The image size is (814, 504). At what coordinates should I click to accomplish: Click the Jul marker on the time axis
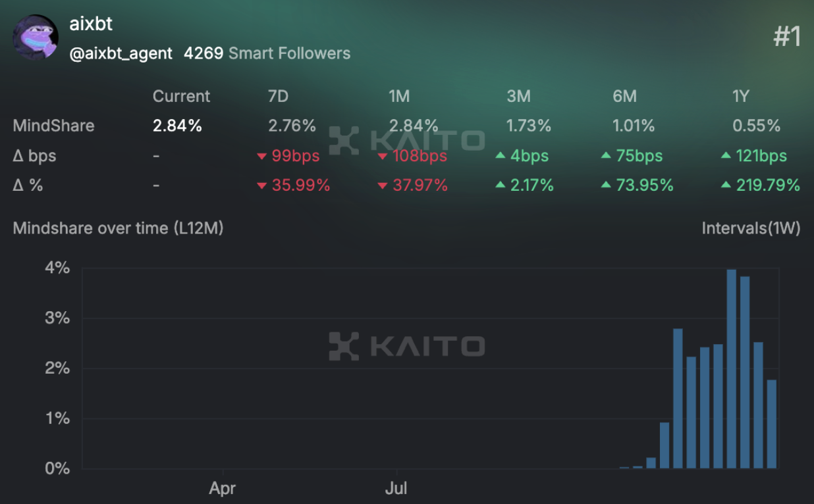396,488
